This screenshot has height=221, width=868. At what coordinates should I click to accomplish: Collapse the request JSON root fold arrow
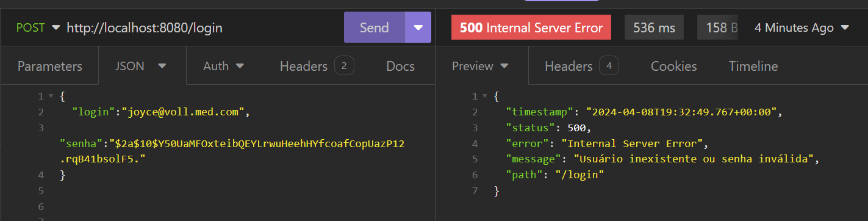[x=51, y=96]
